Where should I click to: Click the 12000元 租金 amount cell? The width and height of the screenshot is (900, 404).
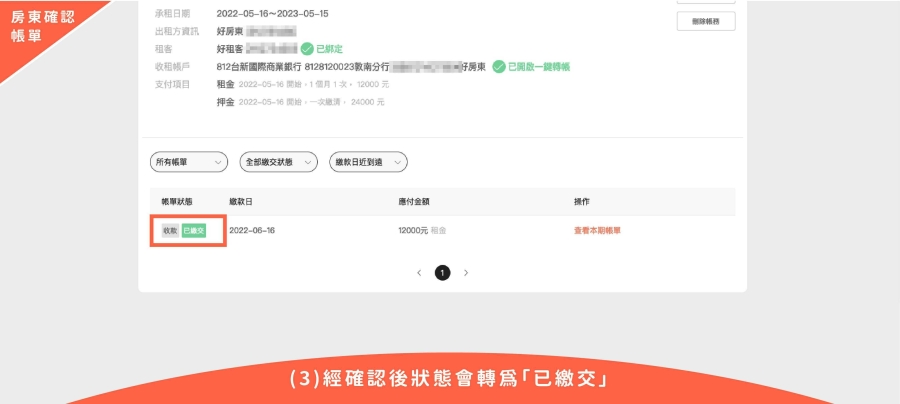[x=422, y=231]
